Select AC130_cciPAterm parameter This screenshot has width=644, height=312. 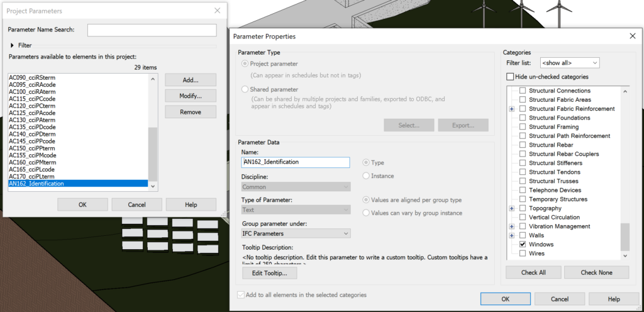click(x=78, y=120)
